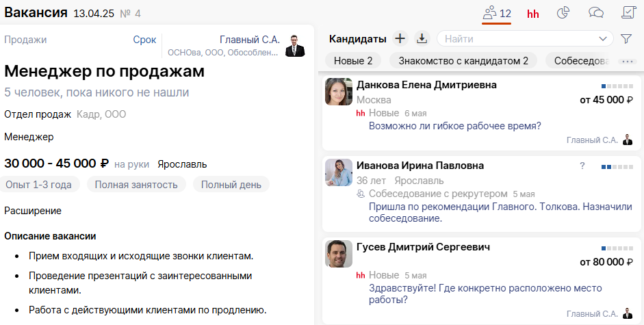Open the pie chart statistics icon
Viewport: 644px width, 325px height.
pyautogui.click(x=564, y=13)
